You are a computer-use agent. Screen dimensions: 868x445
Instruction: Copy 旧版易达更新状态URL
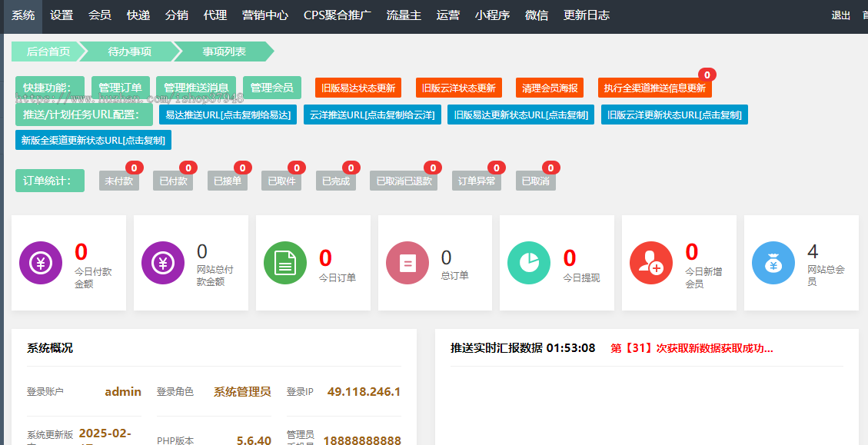[x=521, y=115]
